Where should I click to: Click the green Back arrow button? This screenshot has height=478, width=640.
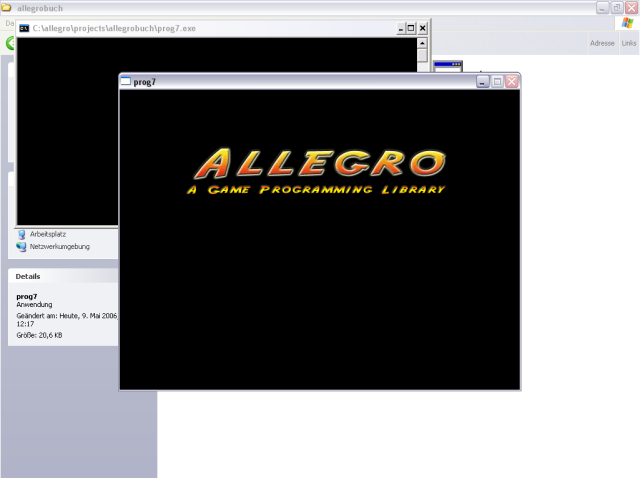pyautogui.click(x=11, y=43)
